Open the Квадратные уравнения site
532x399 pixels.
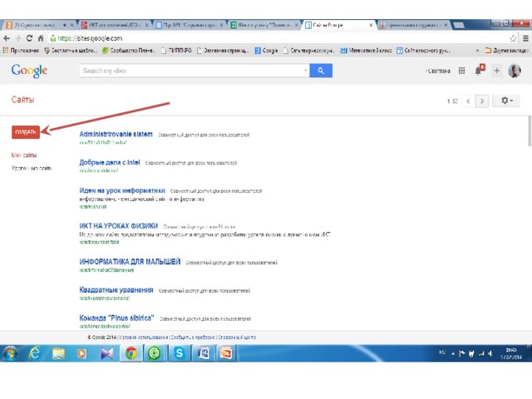[116, 290]
